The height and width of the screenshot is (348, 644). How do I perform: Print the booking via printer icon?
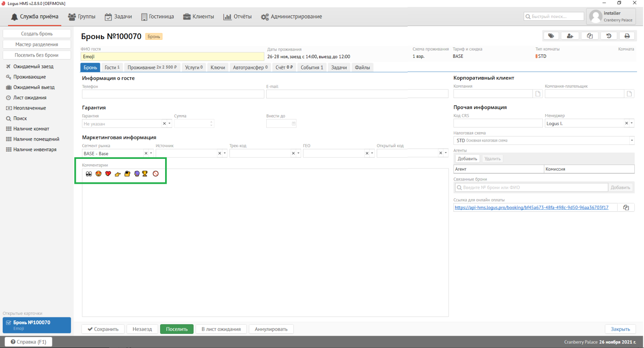pyautogui.click(x=627, y=36)
